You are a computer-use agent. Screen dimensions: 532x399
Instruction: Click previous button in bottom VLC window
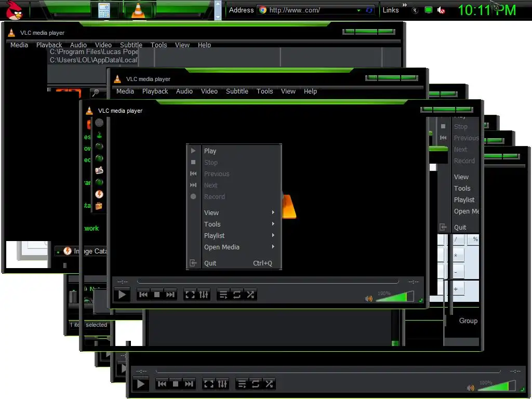[162, 384]
